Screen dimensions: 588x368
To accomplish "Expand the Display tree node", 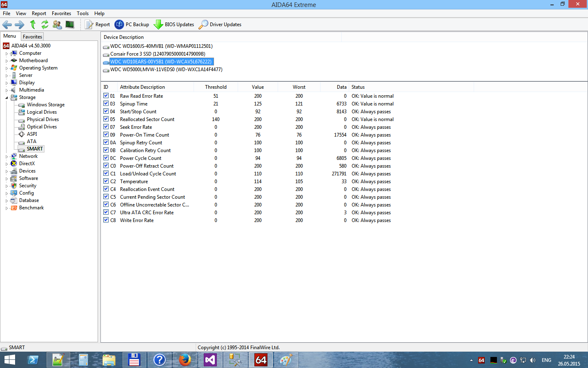I will [7, 83].
